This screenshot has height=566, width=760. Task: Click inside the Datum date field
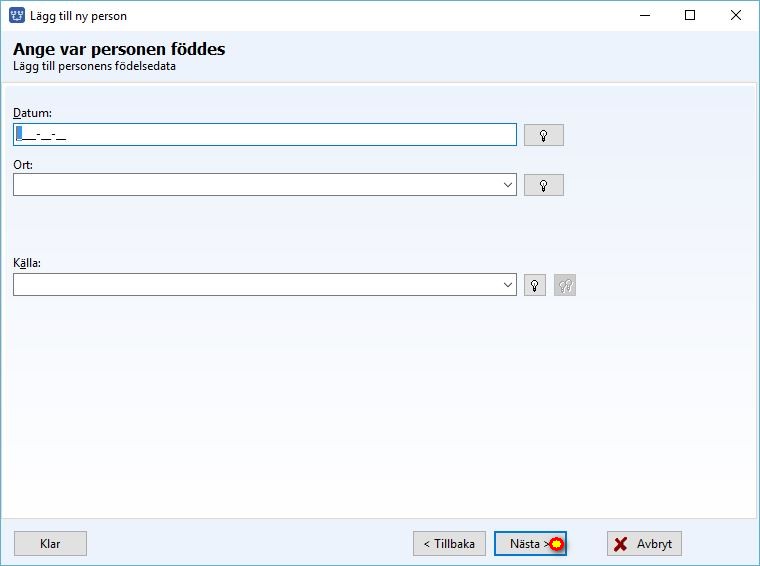pos(265,134)
